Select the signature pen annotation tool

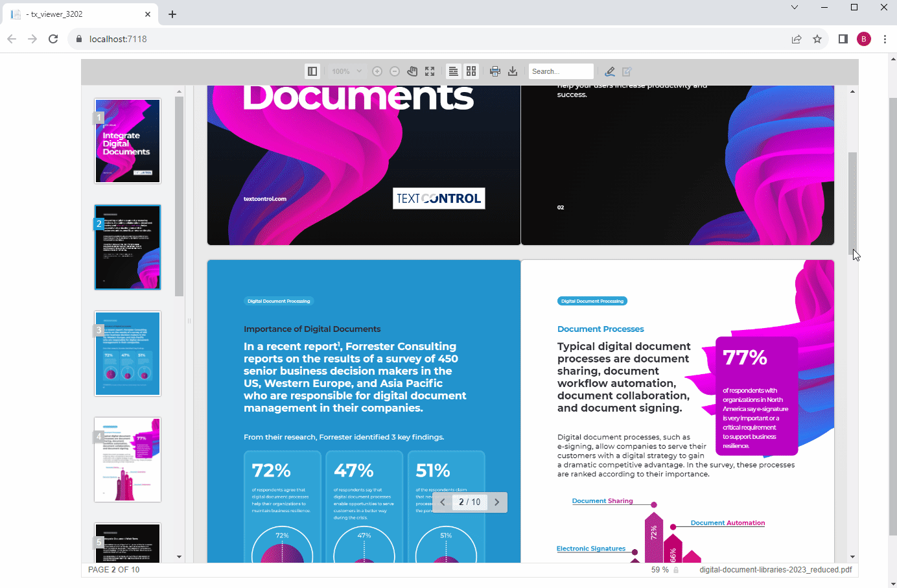pos(610,71)
